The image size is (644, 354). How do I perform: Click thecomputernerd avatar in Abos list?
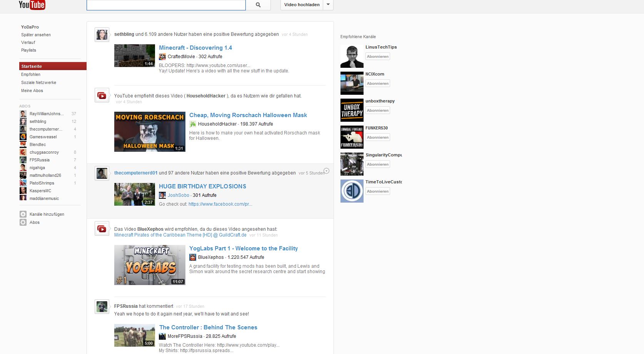[x=23, y=129]
